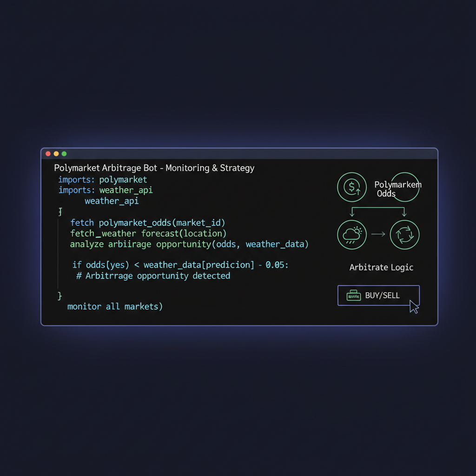The height and width of the screenshot is (476, 476).
Task: Click the mouse cursor near BUY/SELL
Action: (x=414, y=306)
